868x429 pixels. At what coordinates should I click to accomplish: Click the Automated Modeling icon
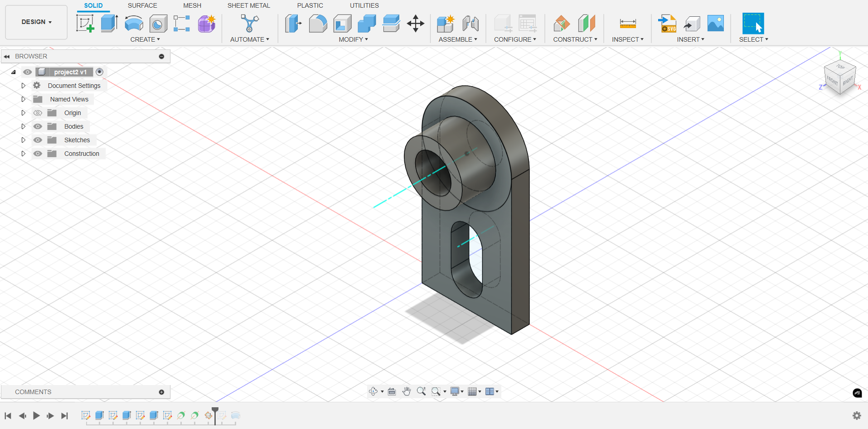[x=250, y=24]
